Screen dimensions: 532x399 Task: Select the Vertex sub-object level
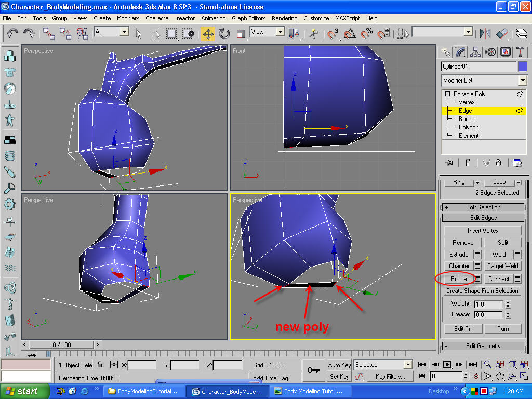pos(467,102)
